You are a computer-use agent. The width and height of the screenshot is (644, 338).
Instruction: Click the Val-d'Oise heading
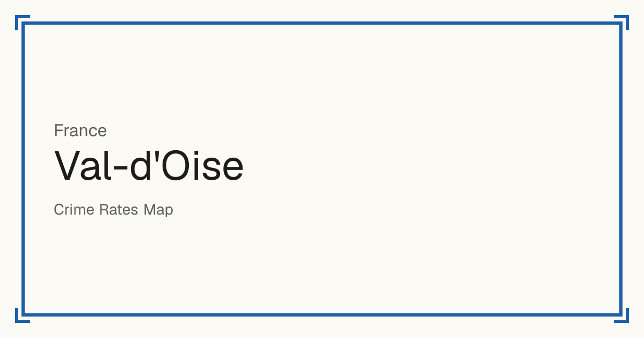coord(149,165)
